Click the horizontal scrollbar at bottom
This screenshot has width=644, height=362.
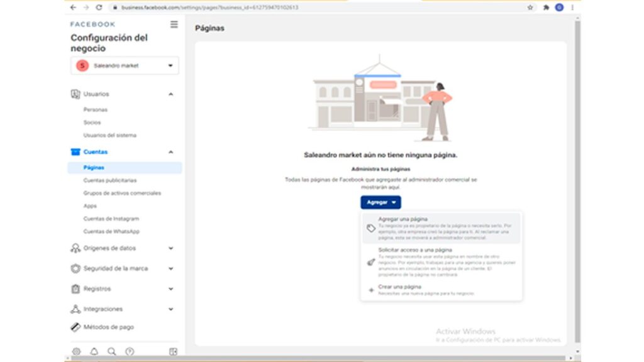click(x=318, y=358)
